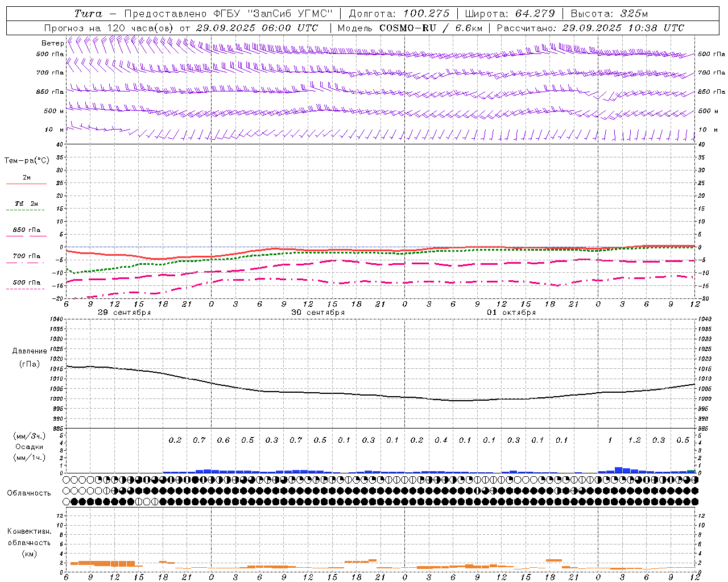Image resolution: width=728 pixels, height=582 pixels.
Task: Click the "Широта: 64.279" latitude value
Action: click(x=510, y=14)
